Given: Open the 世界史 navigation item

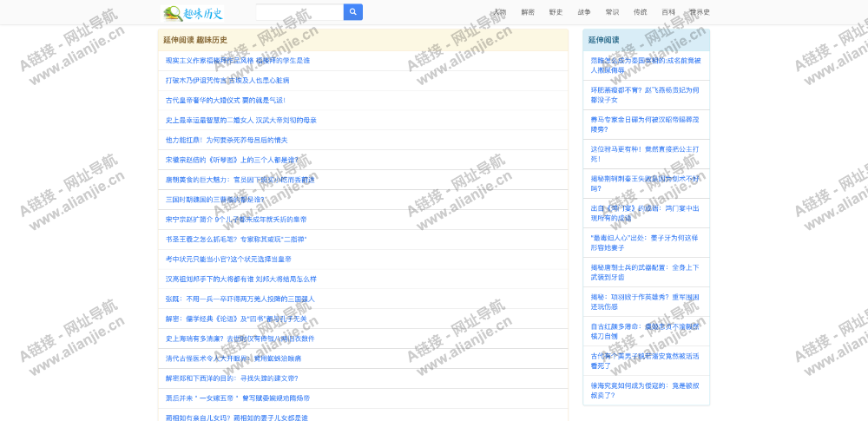Looking at the screenshot, I should point(700,12).
